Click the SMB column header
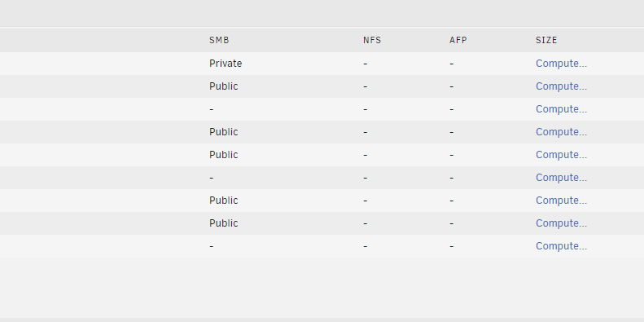The height and width of the screenshot is (322, 644). (219, 40)
